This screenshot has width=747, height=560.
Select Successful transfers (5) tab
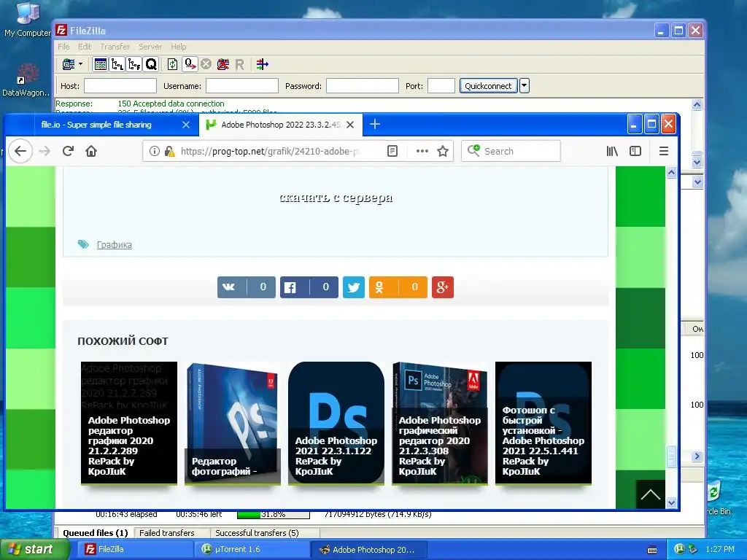click(257, 533)
